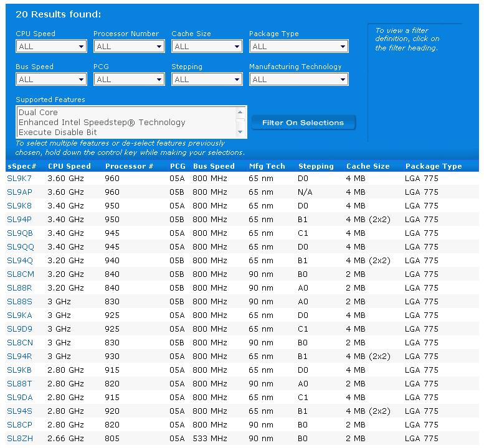Open the Package Type dropdown
484x448 pixels.
coord(299,47)
